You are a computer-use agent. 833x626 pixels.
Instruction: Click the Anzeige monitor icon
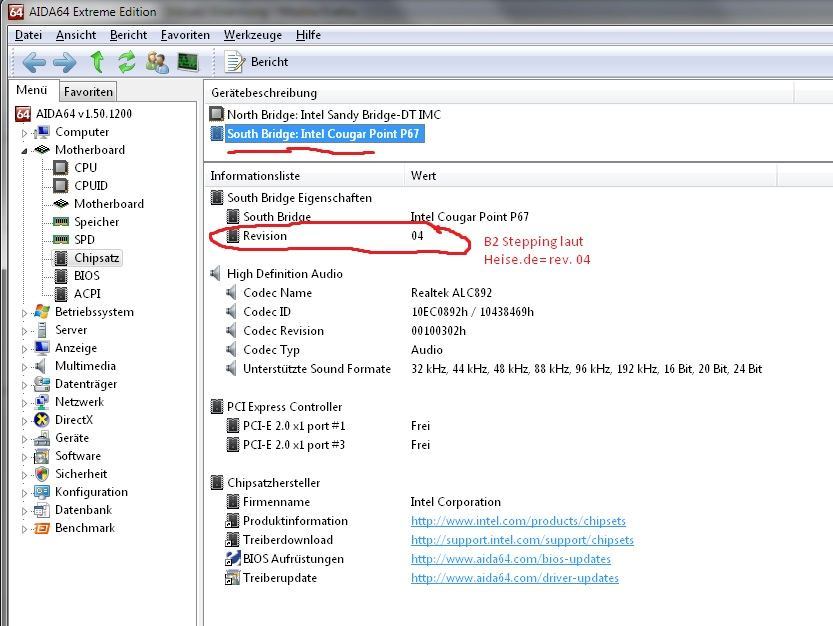click(41, 348)
